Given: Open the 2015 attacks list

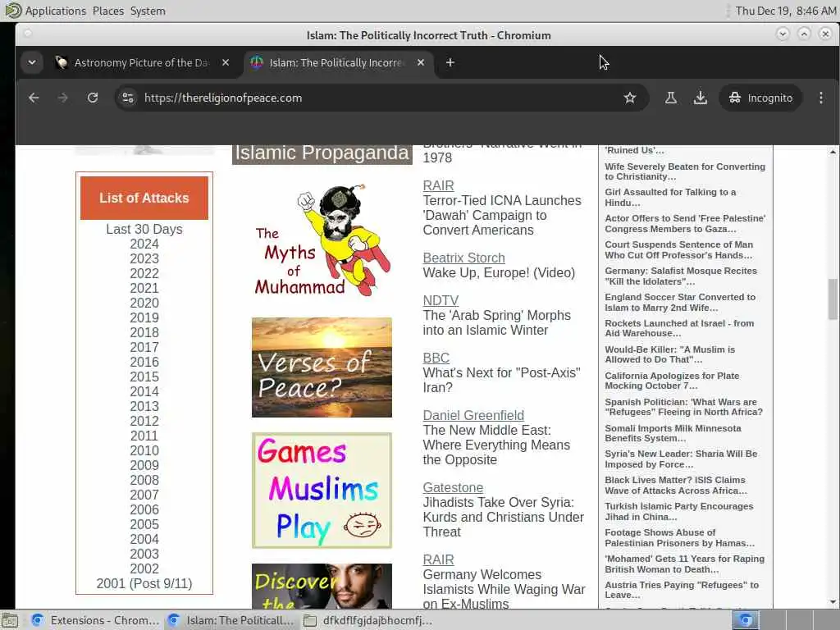Looking at the screenshot, I should coord(144,377).
